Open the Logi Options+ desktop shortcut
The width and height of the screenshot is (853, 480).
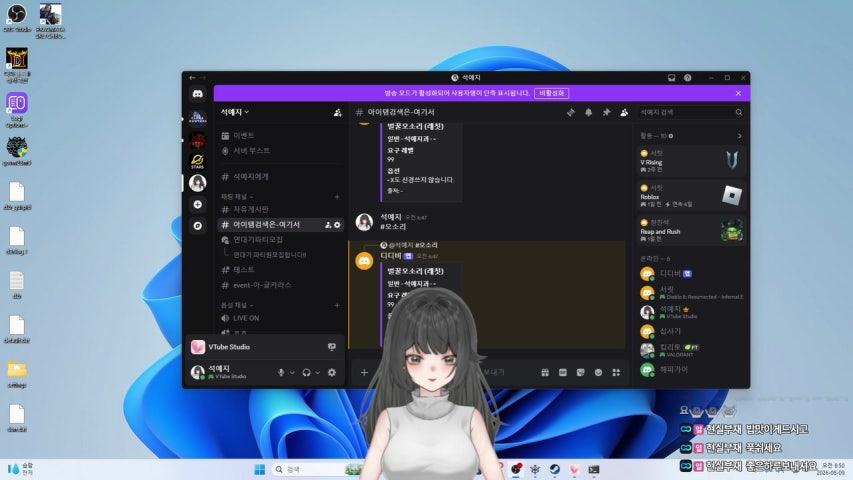(x=17, y=109)
